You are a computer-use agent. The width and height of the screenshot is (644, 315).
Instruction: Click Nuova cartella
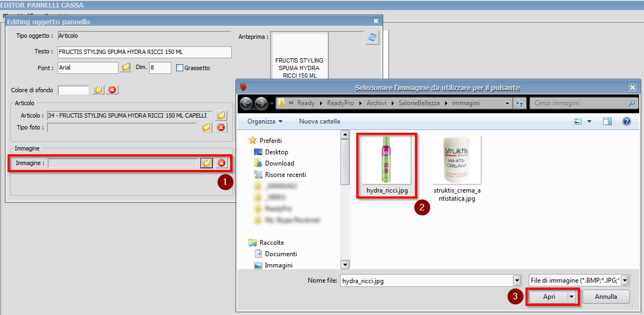point(320,121)
